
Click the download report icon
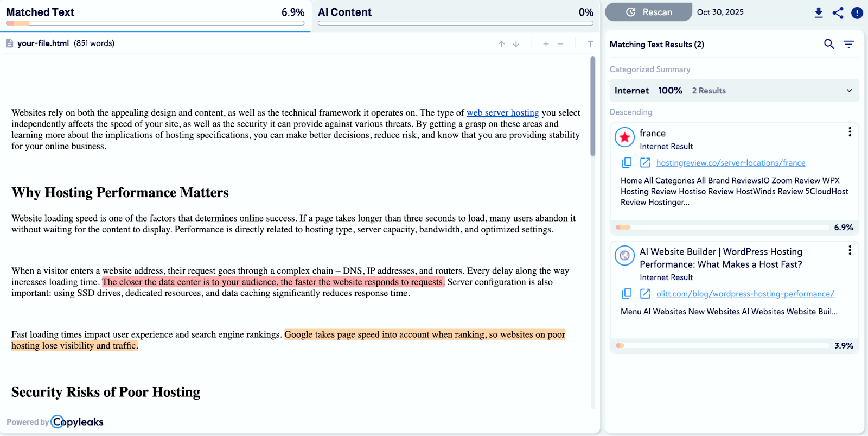(819, 12)
